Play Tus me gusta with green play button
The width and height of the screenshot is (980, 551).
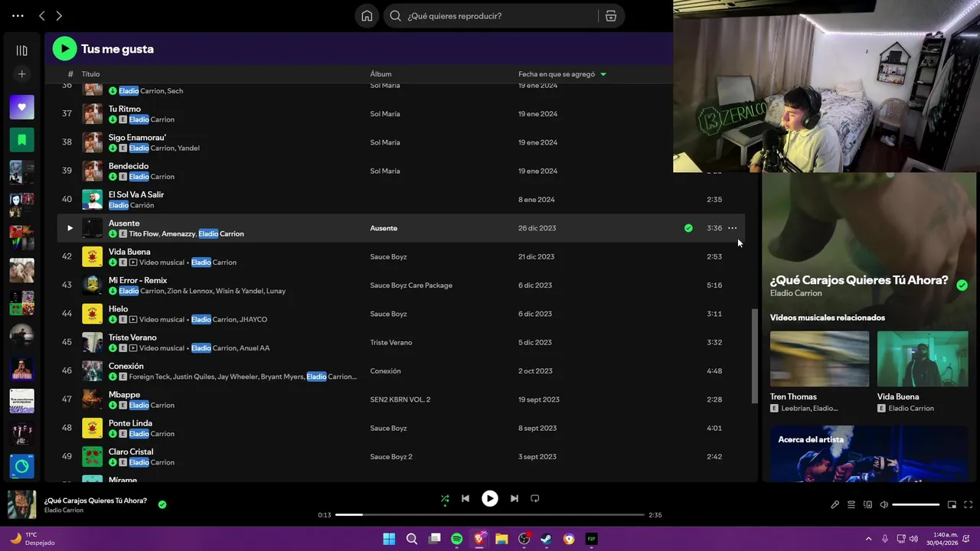coord(64,49)
